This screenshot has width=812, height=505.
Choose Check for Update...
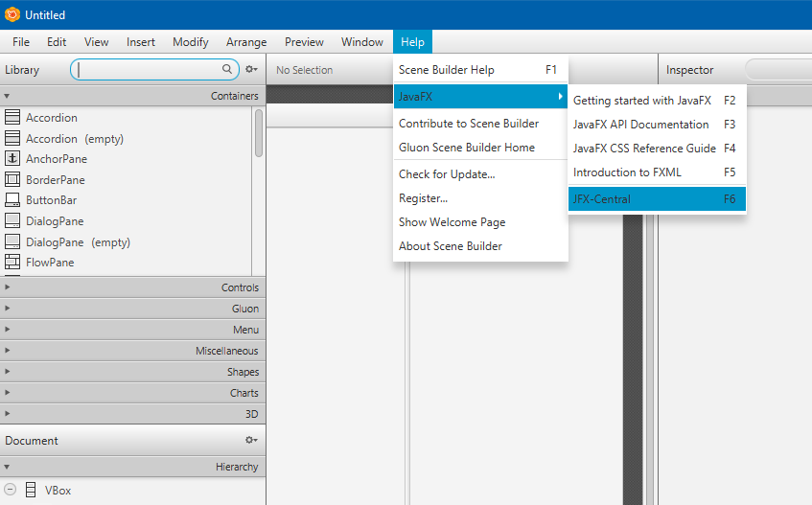480,174
